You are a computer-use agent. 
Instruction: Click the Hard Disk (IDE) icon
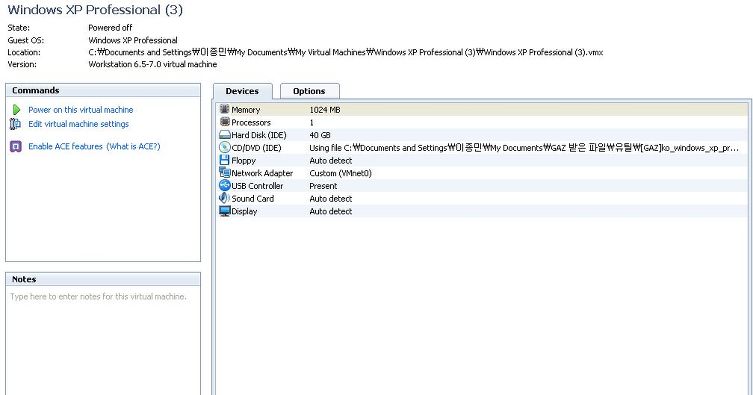[224, 135]
